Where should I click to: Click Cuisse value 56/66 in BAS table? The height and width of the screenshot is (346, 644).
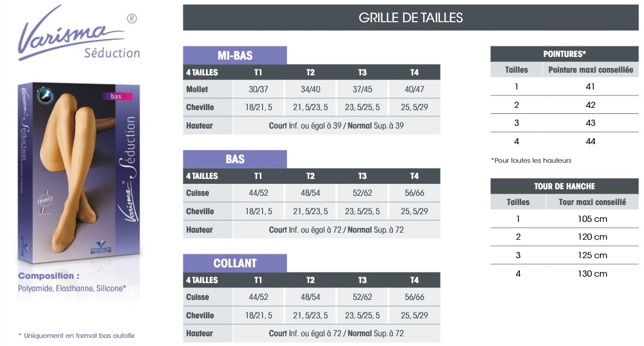(x=415, y=193)
